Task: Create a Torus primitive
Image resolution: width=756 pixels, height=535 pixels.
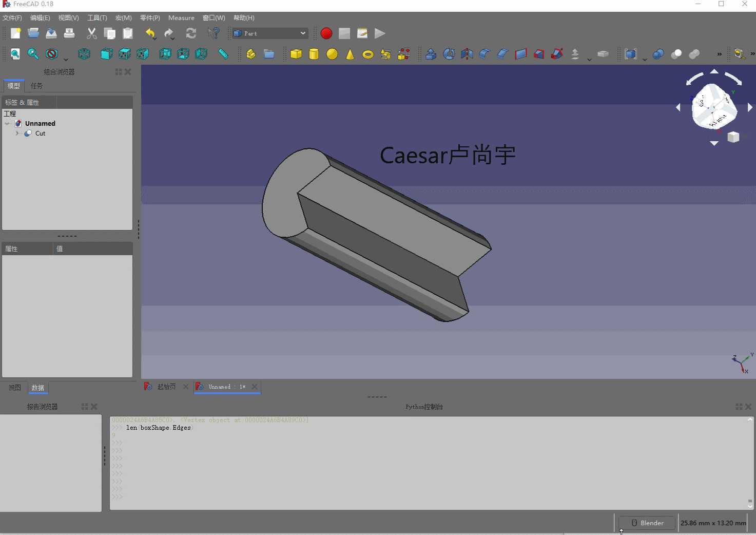Action: click(x=368, y=54)
